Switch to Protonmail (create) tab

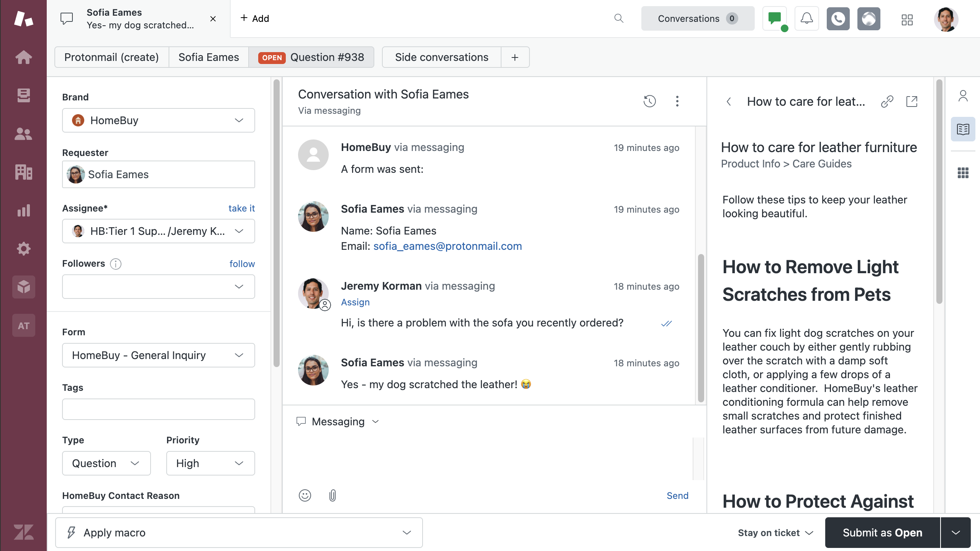point(111,57)
